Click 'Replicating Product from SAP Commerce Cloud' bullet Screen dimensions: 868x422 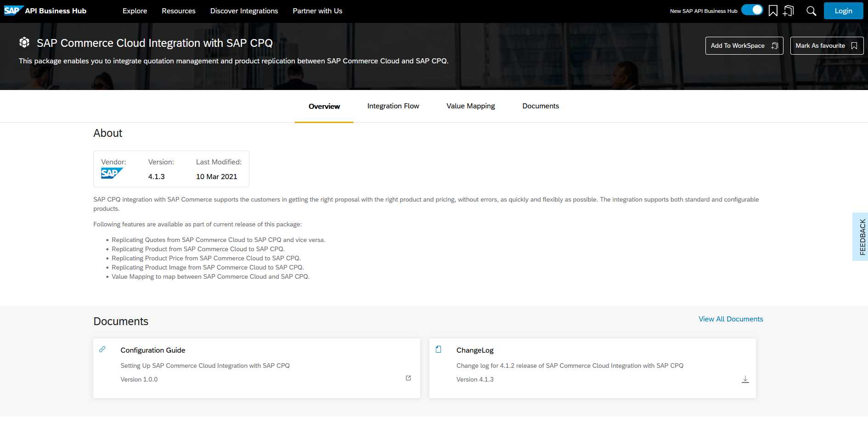(198, 249)
